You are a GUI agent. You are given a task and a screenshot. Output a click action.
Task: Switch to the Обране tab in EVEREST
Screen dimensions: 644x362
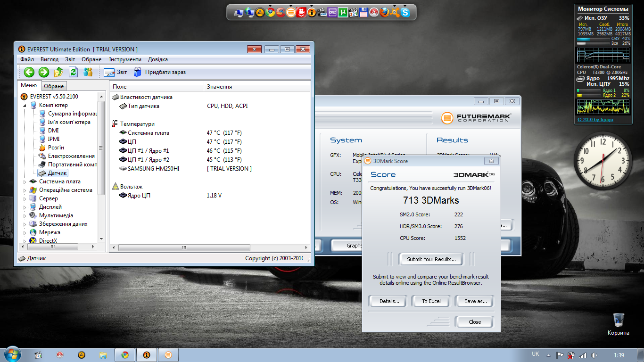click(x=54, y=86)
